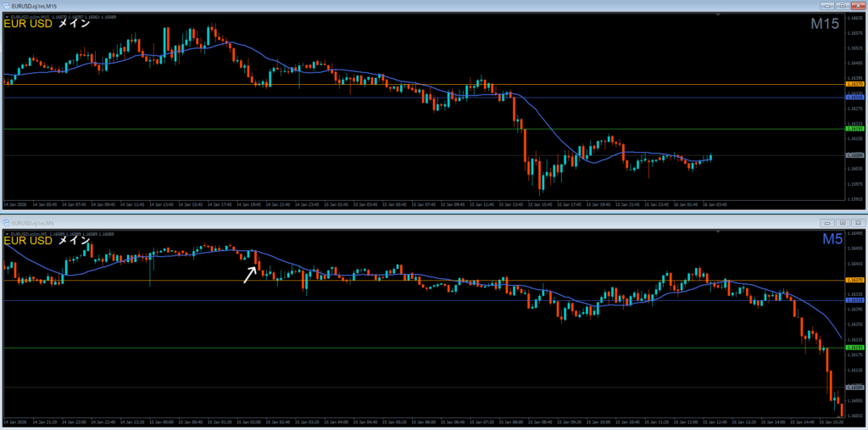Click the M15 chart window title icon
The image size is (868, 430).
(x=5, y=5)
